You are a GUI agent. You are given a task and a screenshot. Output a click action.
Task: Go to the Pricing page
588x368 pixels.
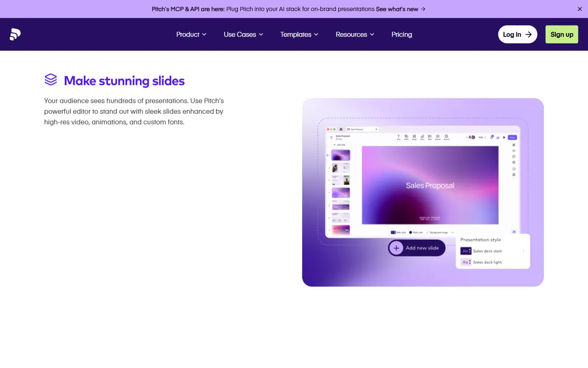[401, 34]
